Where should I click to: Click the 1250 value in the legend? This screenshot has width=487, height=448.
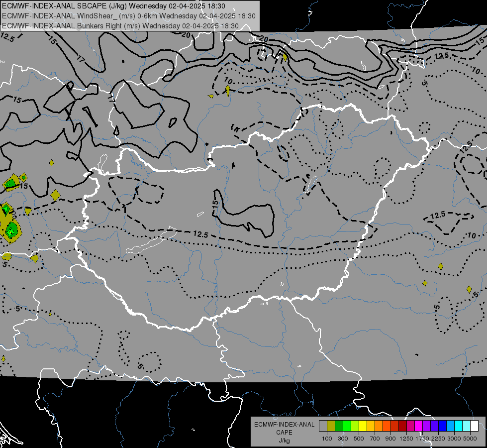click(406, 439)
